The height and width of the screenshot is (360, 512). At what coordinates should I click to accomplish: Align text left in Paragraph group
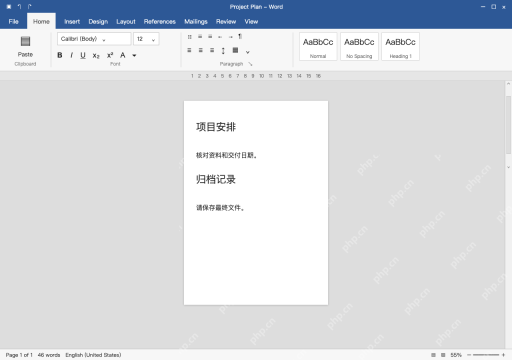[x=189, y=50]
